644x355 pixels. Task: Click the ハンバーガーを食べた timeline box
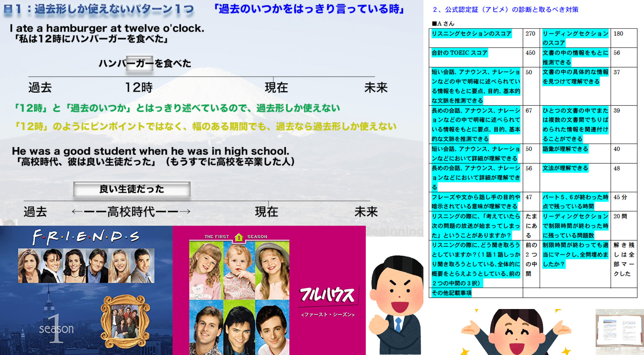(x=140, y=63)
